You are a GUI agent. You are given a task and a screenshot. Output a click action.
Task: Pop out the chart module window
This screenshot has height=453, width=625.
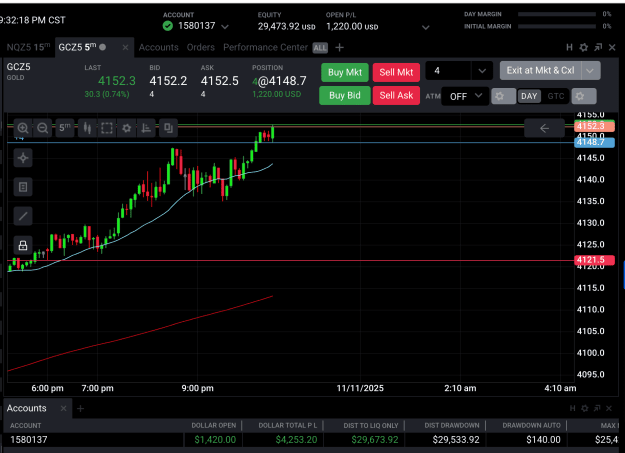pyautogui.click(x=598, y=47)
